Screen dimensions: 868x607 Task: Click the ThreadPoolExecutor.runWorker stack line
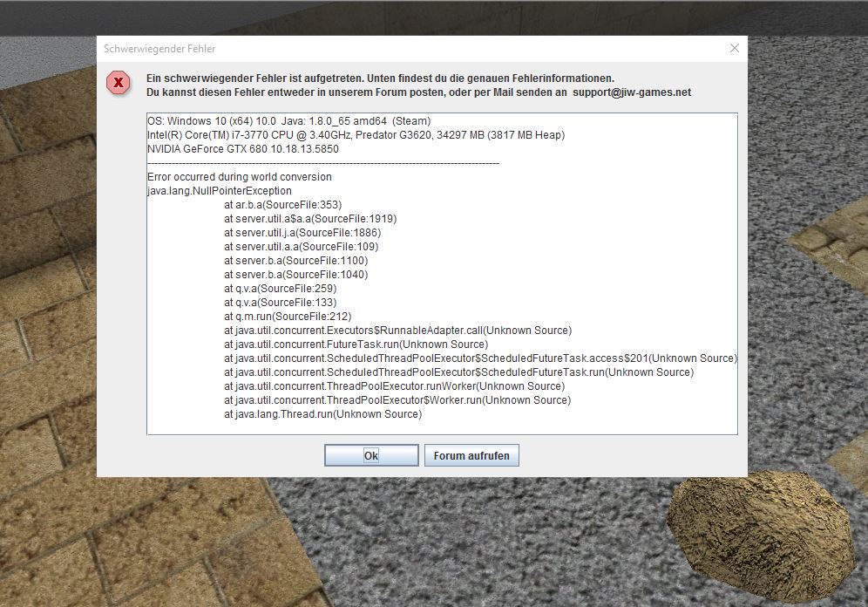394,386
